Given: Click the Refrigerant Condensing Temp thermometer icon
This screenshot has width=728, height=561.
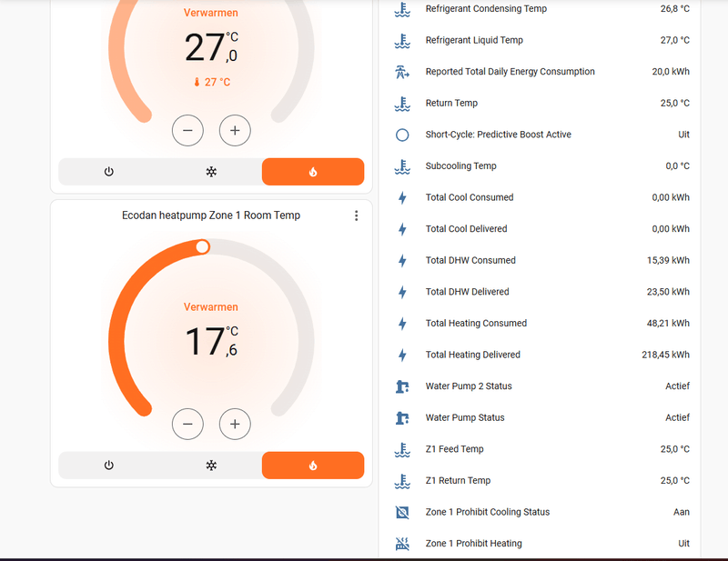Looking at the screenshot, I should click(x=402, y=9).
